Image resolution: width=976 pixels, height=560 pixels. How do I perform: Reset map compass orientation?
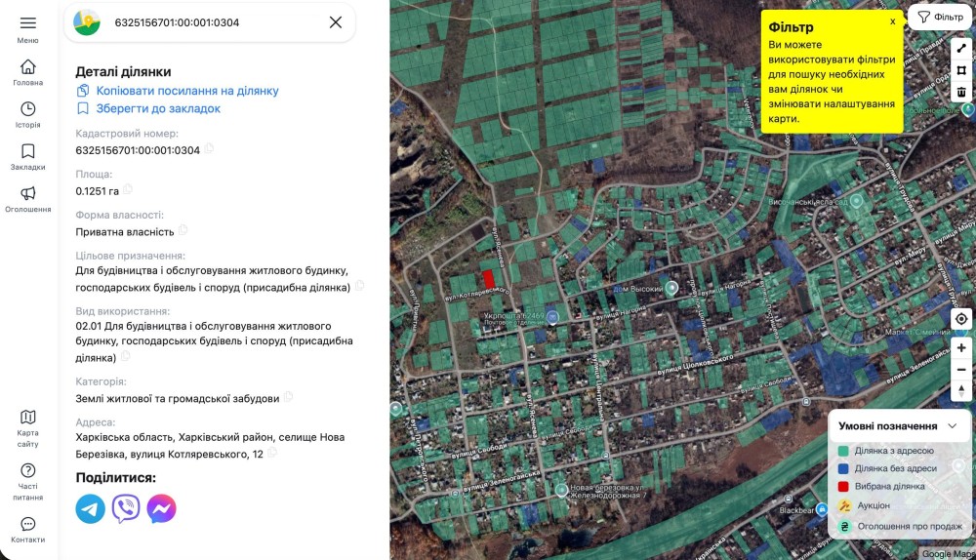961,391
